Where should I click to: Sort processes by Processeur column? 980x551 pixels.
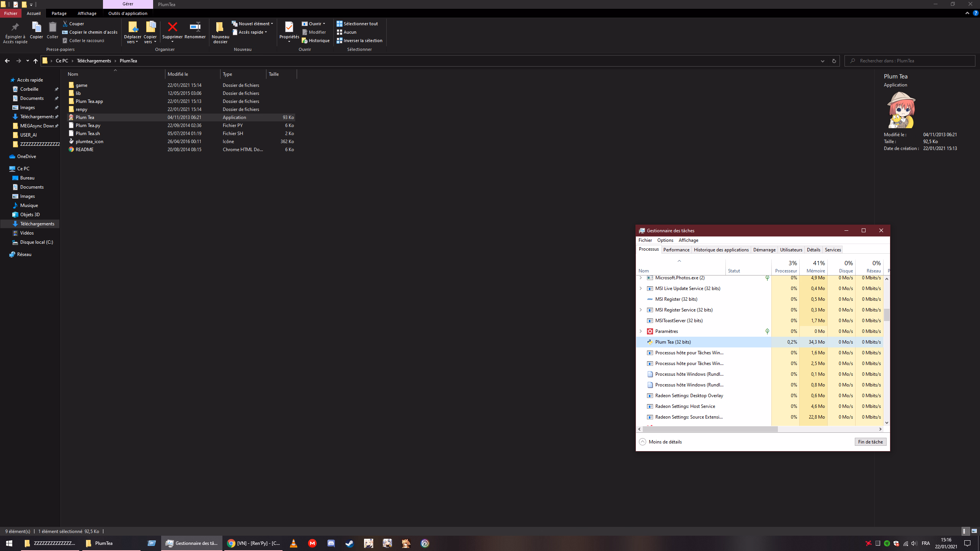(x=786, y=267)
